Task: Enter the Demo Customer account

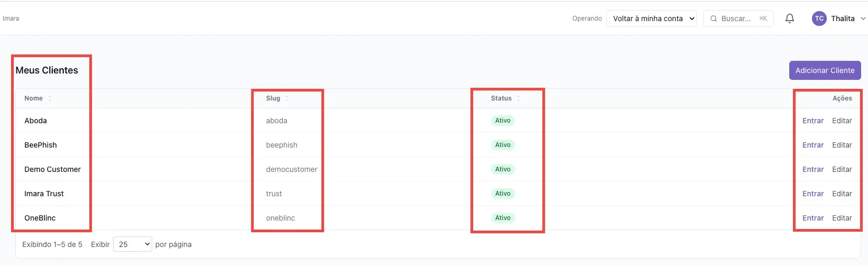Action: [812, 169]
